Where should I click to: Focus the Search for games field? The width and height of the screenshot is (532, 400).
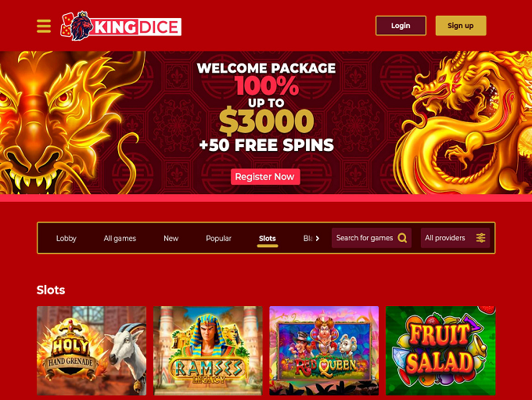(x=372, y=238)
